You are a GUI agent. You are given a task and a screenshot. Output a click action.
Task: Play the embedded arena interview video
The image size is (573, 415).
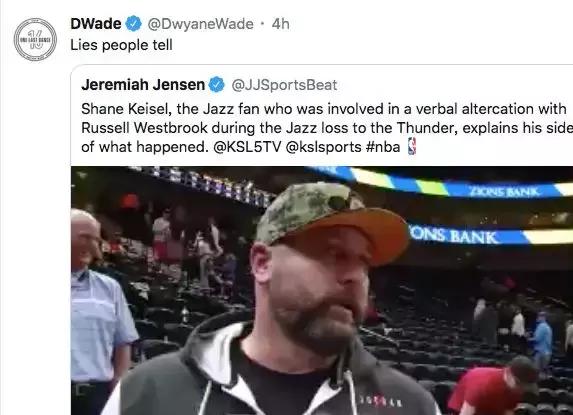[322, 290]
